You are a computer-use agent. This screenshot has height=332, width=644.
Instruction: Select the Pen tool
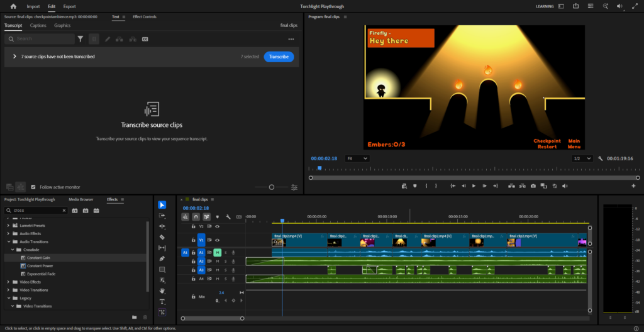click(x=162, y=258)
